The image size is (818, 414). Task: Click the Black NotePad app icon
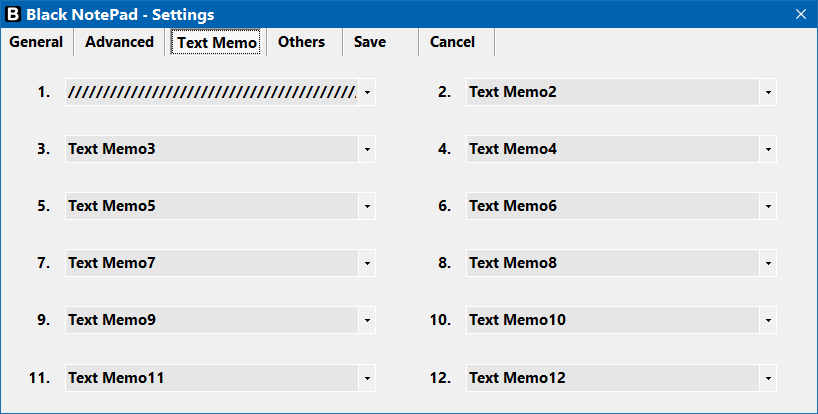click(x=13, y=14)
